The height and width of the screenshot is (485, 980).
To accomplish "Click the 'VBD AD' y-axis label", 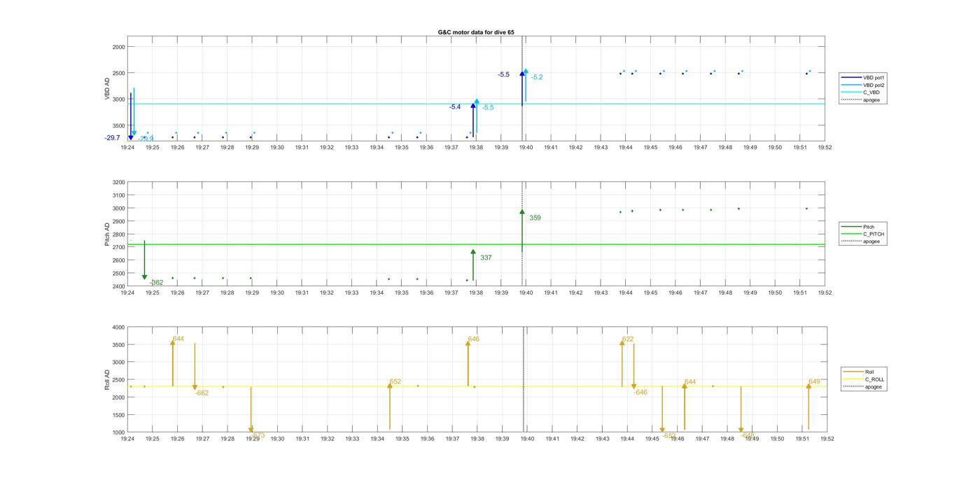I will (x=107, y=90).
